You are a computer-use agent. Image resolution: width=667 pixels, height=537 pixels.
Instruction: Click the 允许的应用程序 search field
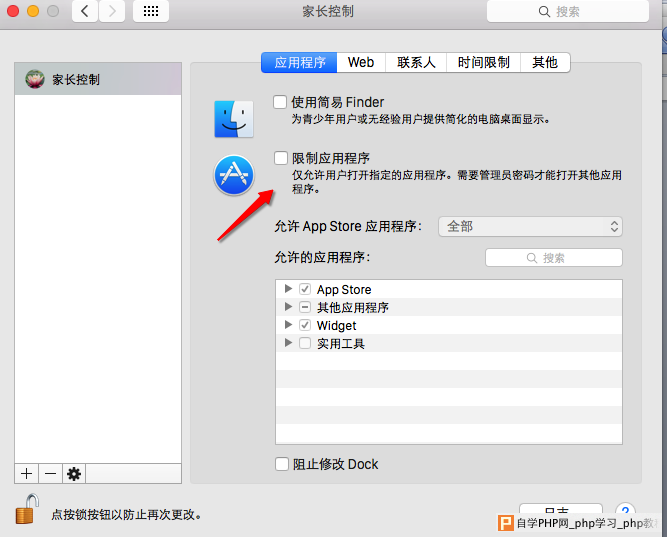(554, 258)
